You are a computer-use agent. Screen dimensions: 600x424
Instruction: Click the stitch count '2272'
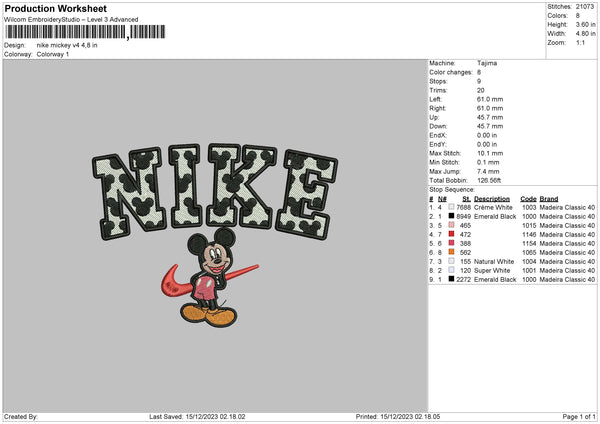pyautogui.click(x=463, y=279)
